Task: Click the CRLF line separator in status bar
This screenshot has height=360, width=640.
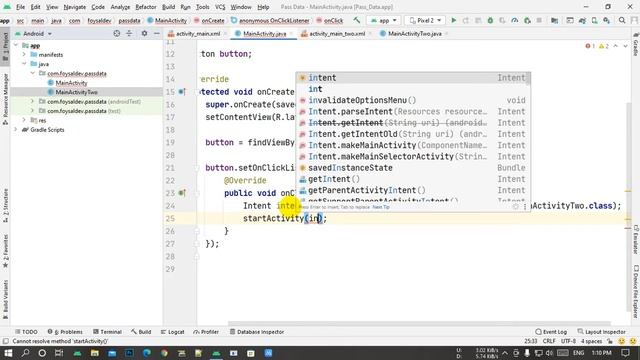Action: (549, 341)
